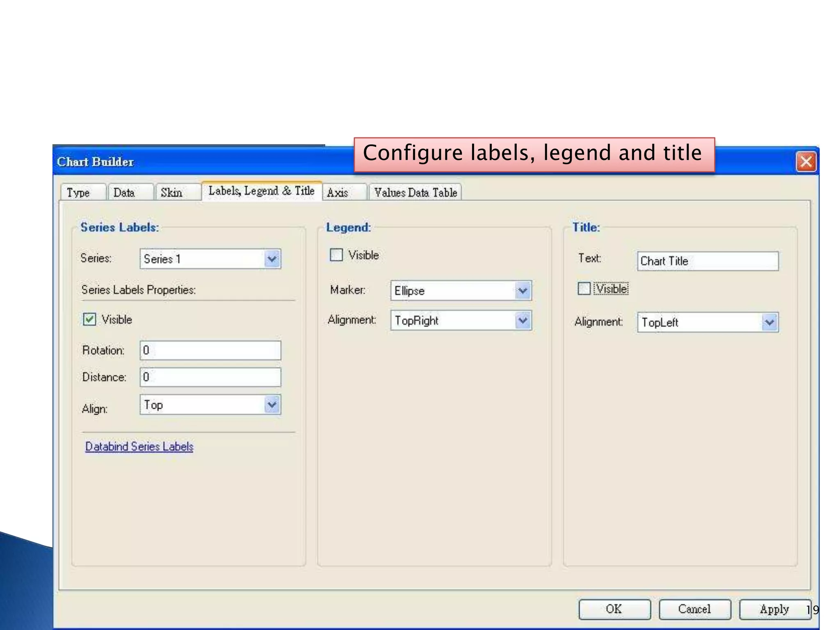Open the Series 1 dropdown
This screenshot has width=840, height=630.
272,259
